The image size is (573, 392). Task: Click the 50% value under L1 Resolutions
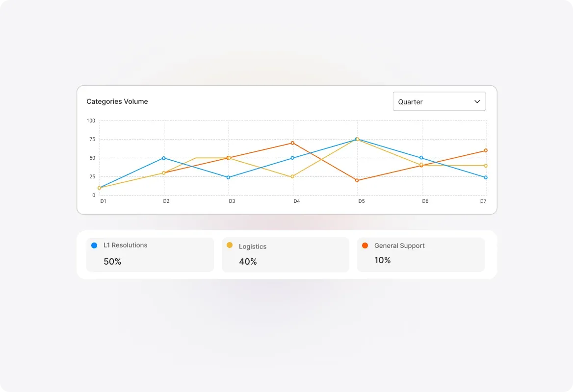[x=112, y=261]
